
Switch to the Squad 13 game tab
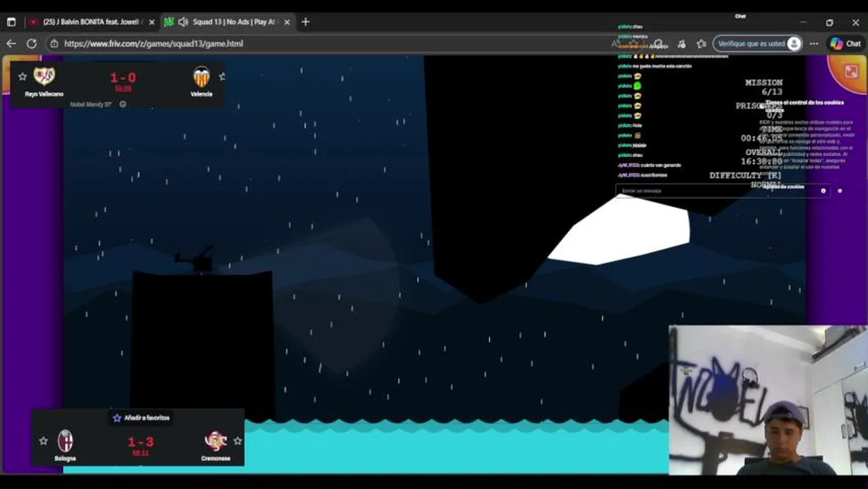click(228, 22)
